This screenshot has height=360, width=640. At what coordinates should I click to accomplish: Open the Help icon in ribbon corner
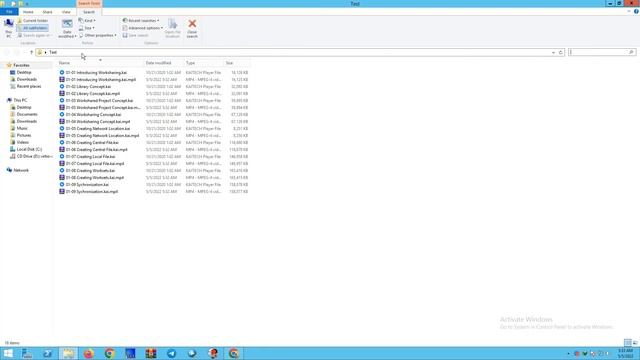pos(636,11)
